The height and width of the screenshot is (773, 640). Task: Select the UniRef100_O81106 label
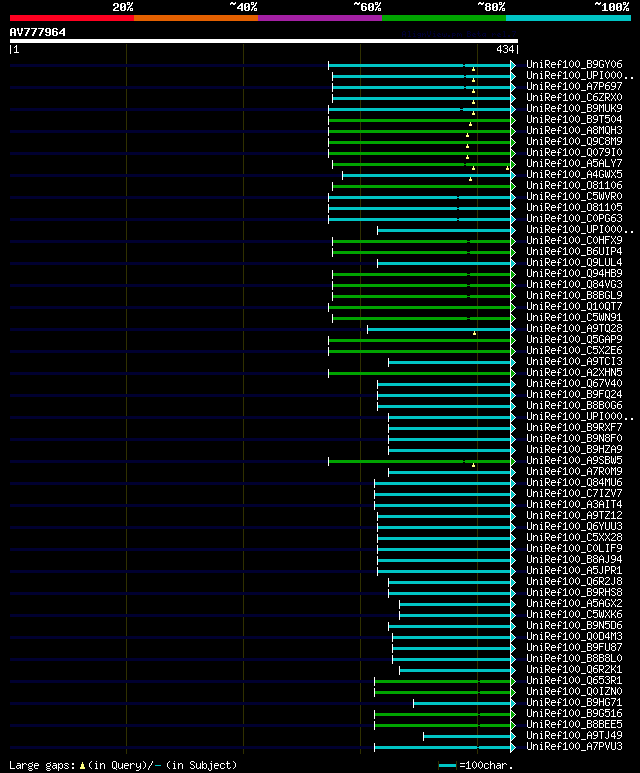[574, 186]
